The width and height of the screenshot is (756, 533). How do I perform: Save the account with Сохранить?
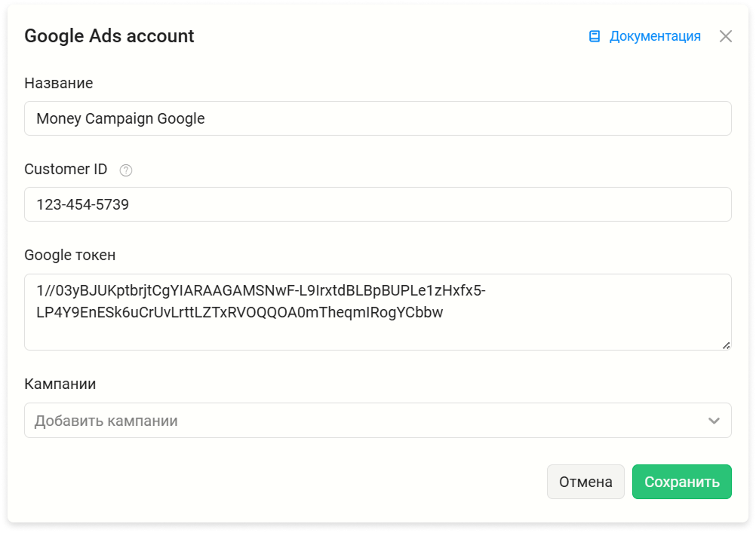click(682, 482)
